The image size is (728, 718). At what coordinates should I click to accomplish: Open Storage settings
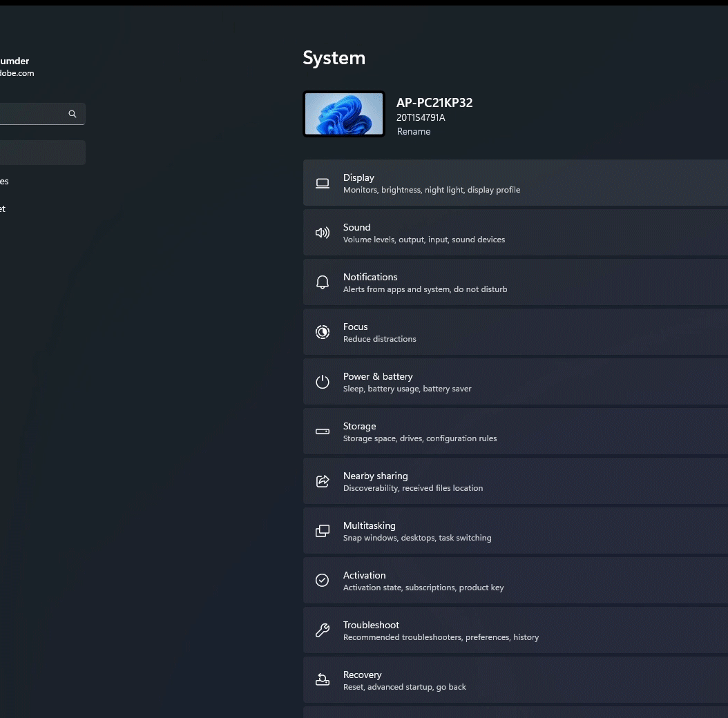[x=515, y=431]
